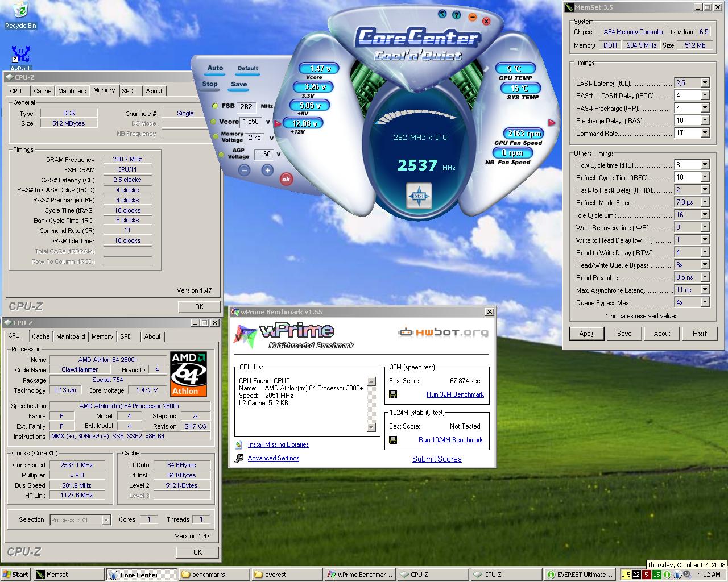The height and width of the screenshot is (582, 728).
Task: Click the AMD Athlon 64 logo in CPU-Z
Action: (x=188, y=374)
